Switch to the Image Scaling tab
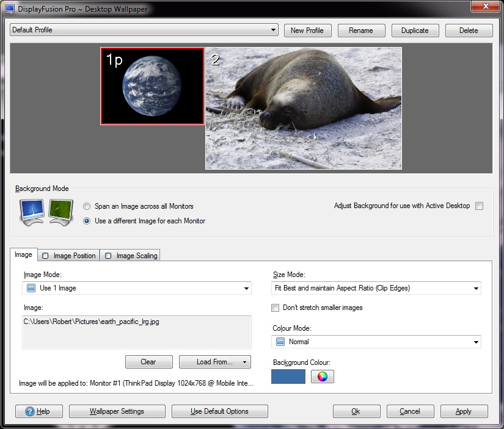Viewport: 504px width, 429px height. pos(130,256)
